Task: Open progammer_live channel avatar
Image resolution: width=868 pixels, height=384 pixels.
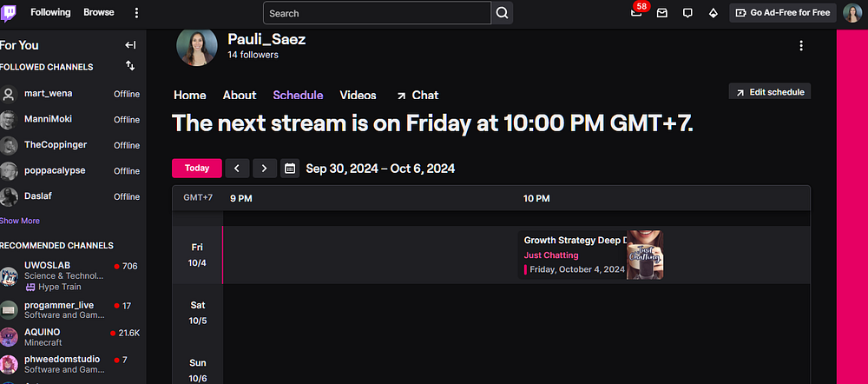Action: tap(9, 310)
